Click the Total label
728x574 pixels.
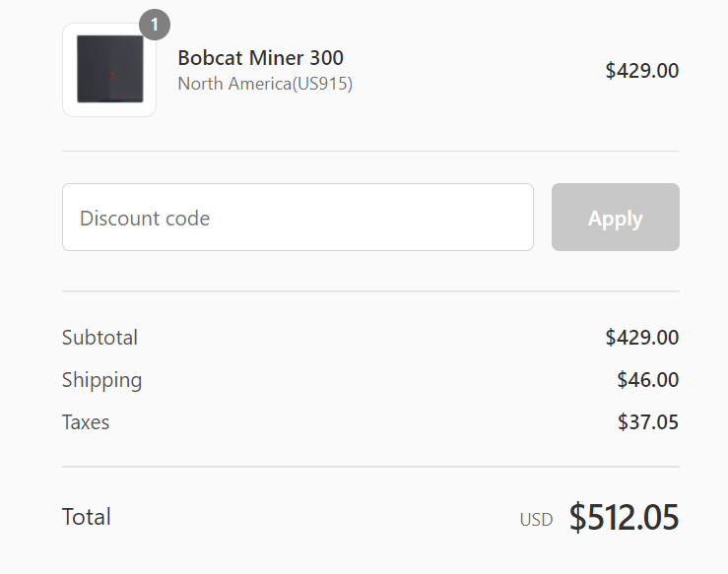[87, 517]
